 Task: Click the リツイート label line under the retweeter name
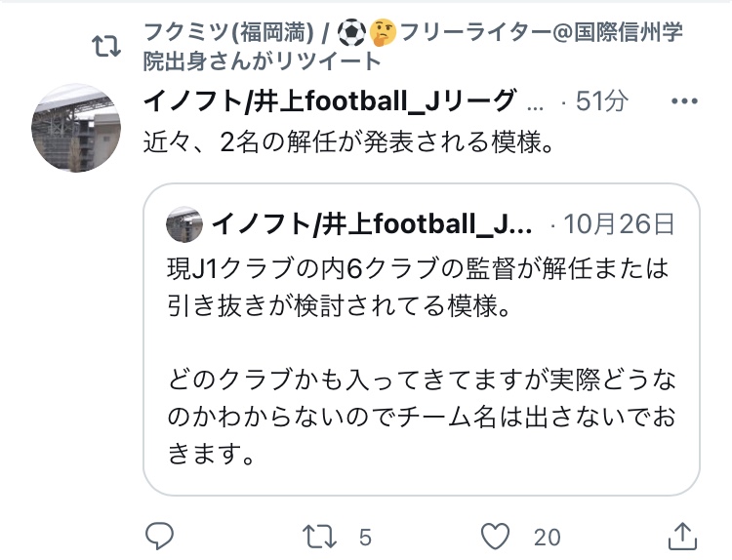coord(264,60)
